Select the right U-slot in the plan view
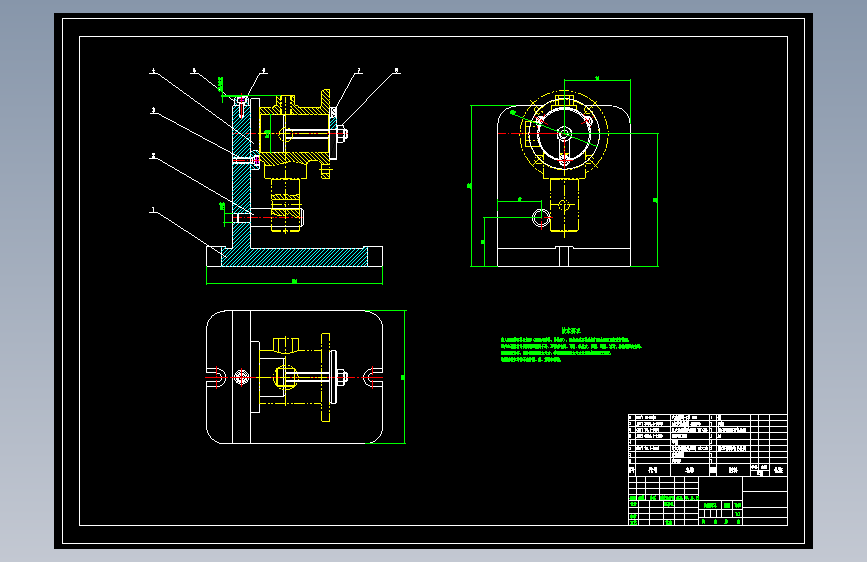The image size is (867, 562). pyautogui.click(x=373, y=377)
